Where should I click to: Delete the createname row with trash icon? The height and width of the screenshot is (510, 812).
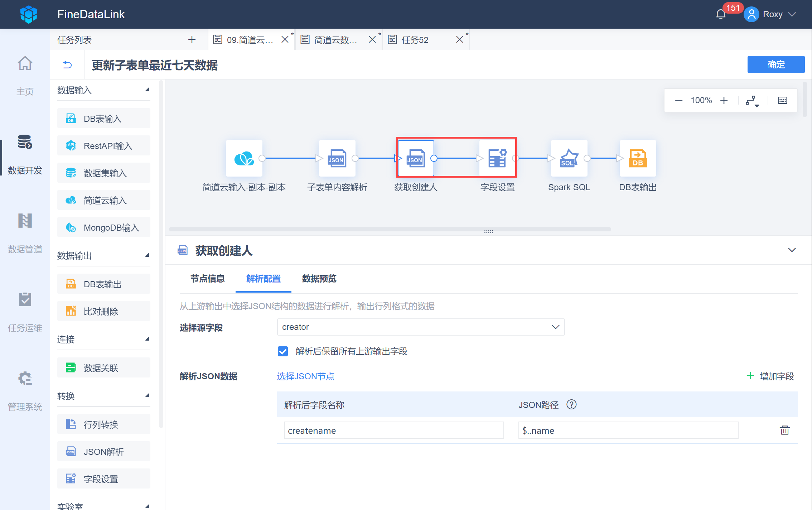click(x=785, y=430)
